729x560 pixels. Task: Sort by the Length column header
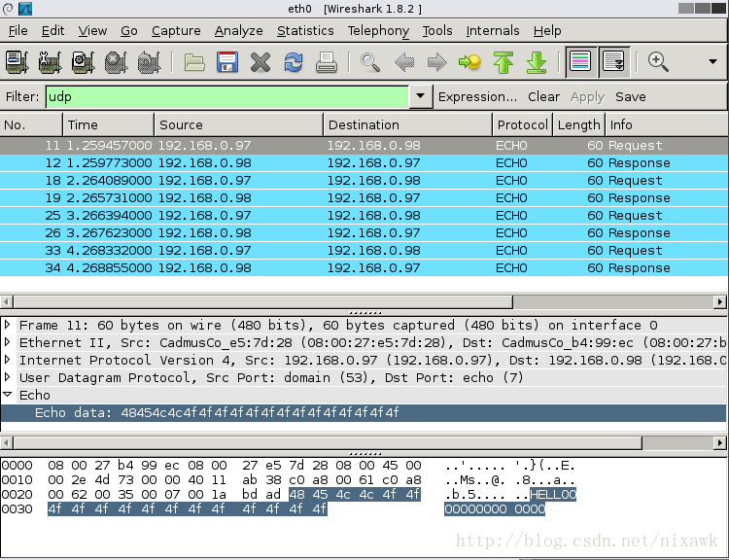click(x=579, y=124)
